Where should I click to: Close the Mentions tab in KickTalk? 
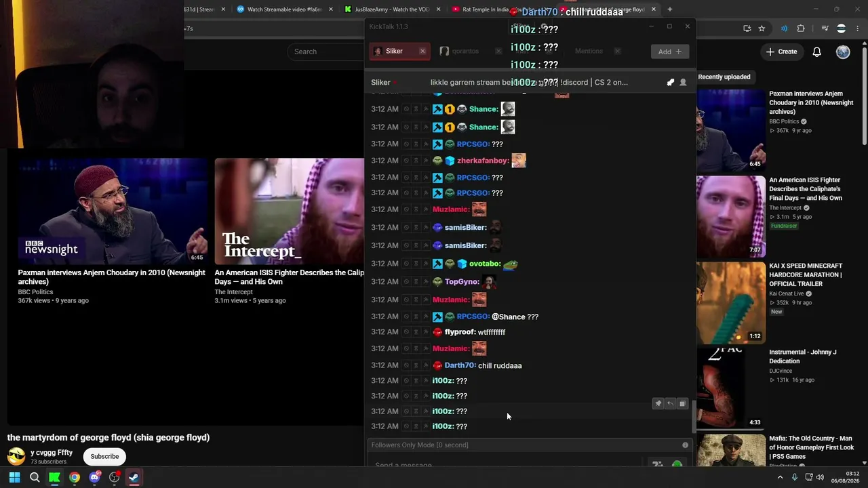pos(617,52)
